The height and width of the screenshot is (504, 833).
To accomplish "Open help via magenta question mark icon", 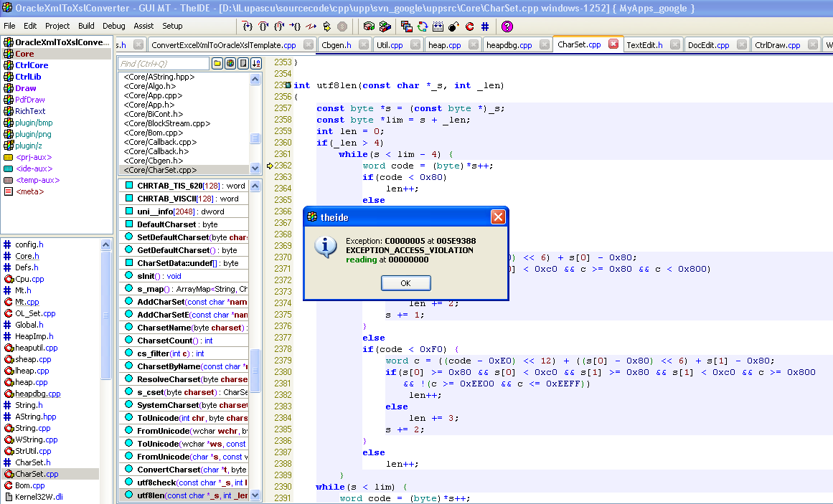I will click(x=507, y=27).
